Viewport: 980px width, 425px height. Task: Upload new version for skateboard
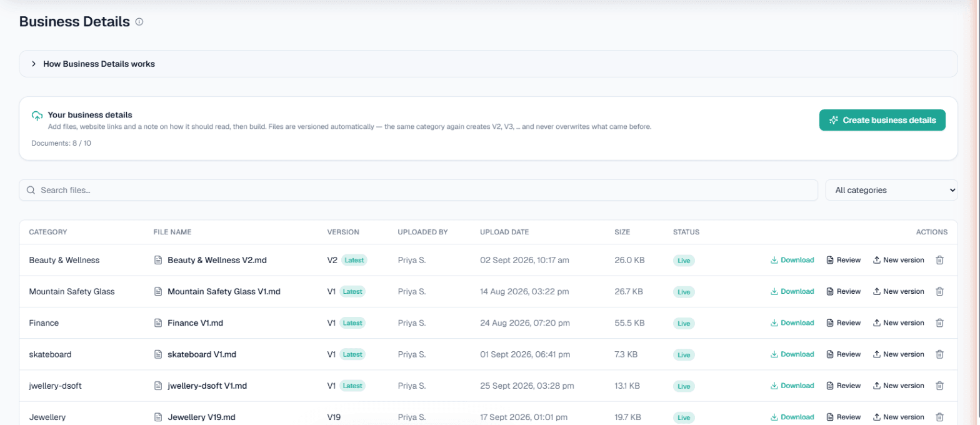(x=898, y=354)
